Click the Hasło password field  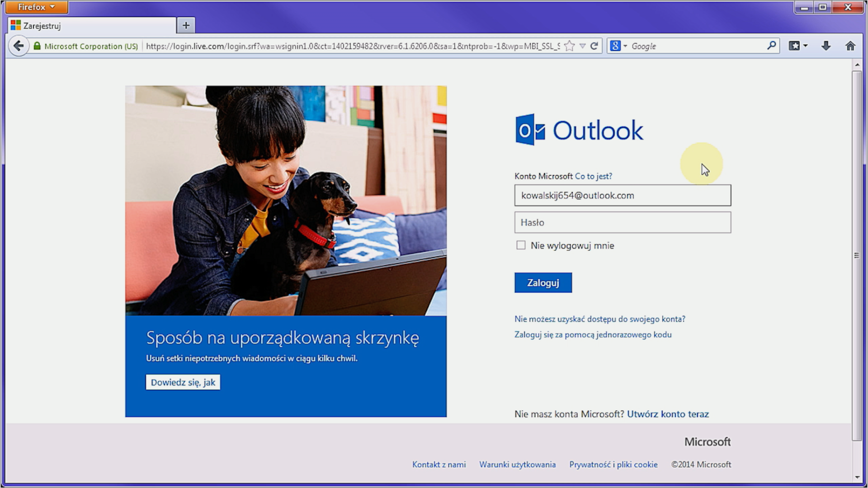(623, 222)
